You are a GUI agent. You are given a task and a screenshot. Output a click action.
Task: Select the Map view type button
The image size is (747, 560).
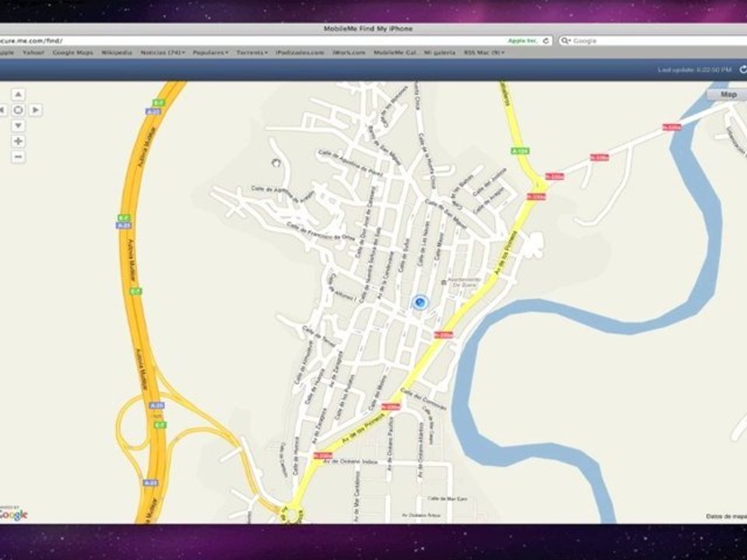pyautogui.click(x=728, y=94)
